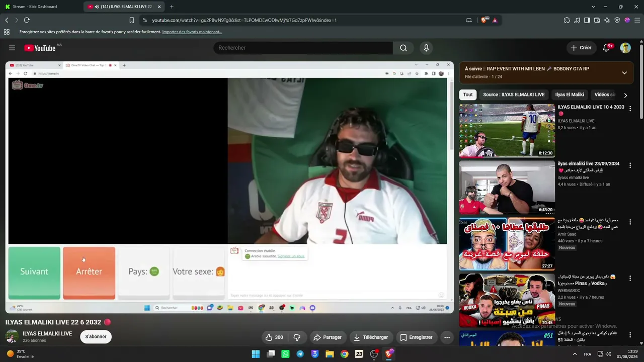644x362 pixels.
Task: Open the browser tab search chevron
Action: click(593, 7)
